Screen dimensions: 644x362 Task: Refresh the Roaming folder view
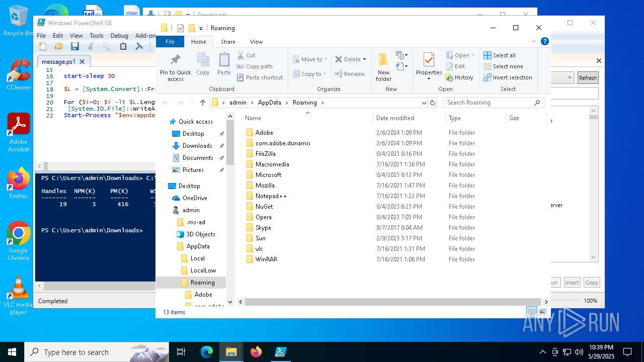coord(432,103)
